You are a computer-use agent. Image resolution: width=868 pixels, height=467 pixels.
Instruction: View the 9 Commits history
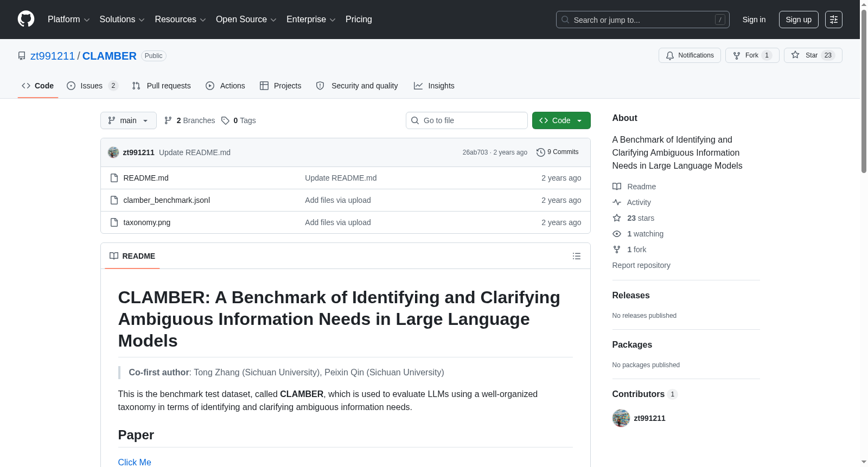[557, 152]
